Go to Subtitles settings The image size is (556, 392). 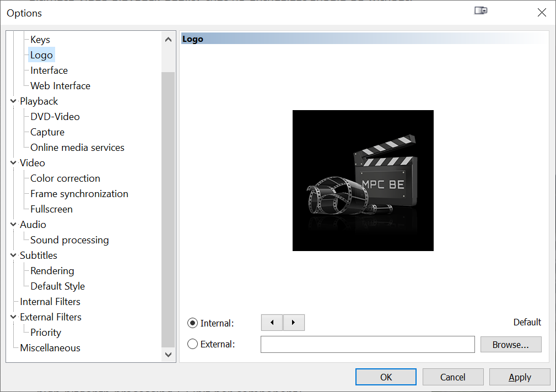tap(38, 255)
